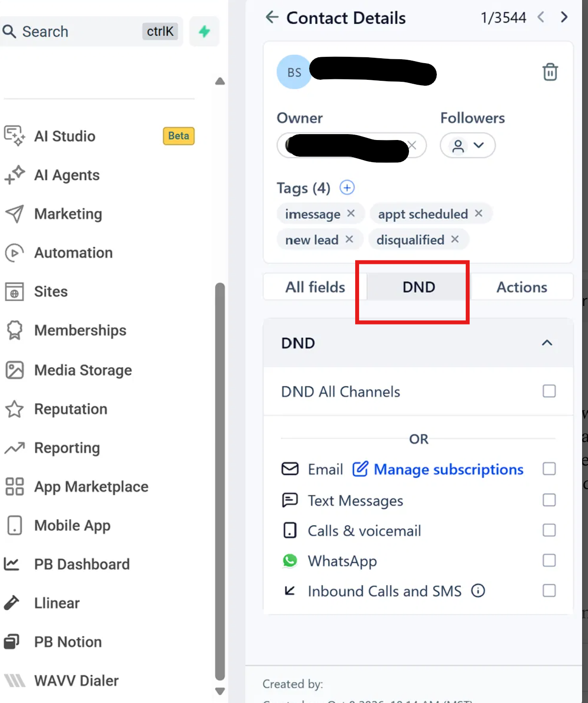Remove the imessage tag
Viewport: 588px width, 703px height.
click(x=351, y=213)
